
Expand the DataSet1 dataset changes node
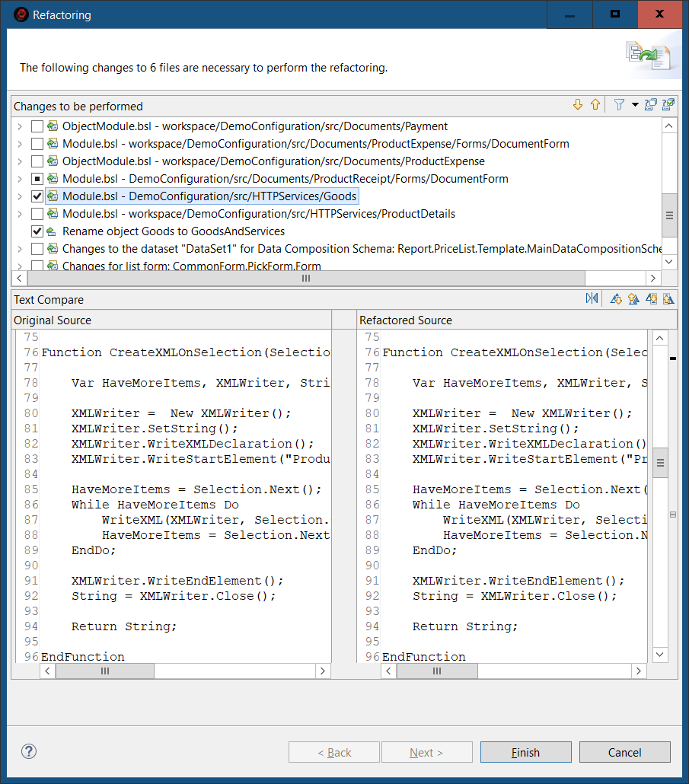pos(20,249)
